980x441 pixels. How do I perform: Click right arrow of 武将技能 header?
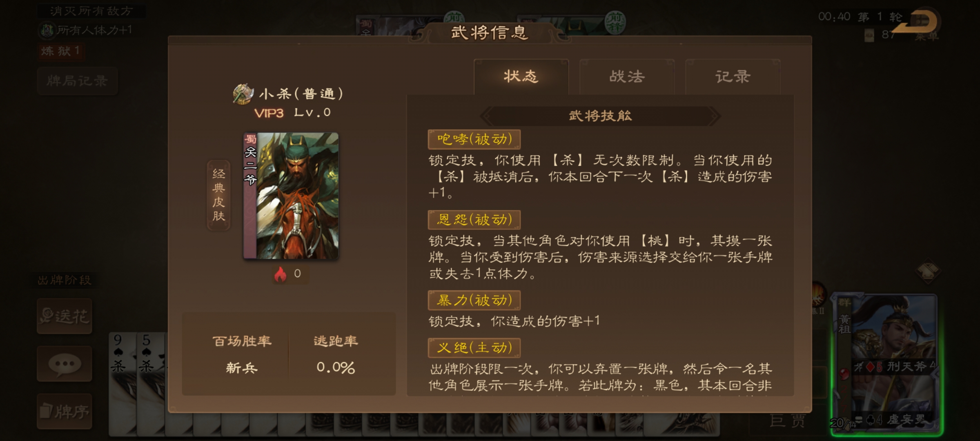714,116
